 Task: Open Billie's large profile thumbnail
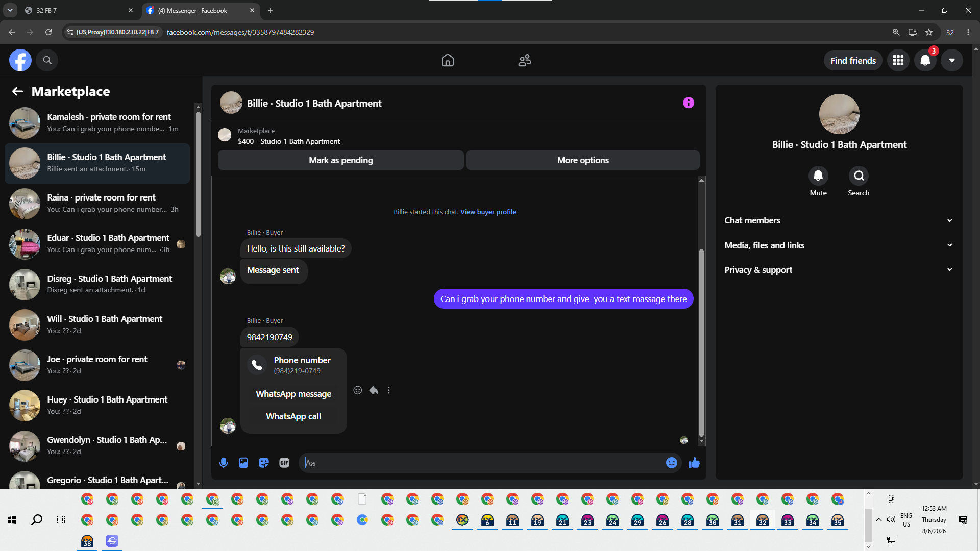pos(839,114)
